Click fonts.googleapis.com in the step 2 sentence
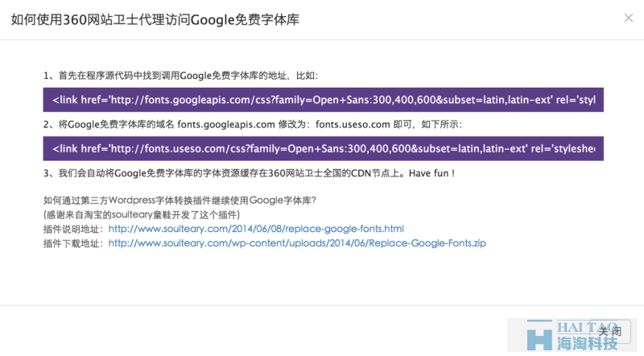Viewport: 644px width, 356px height. [x=226, y=124]
